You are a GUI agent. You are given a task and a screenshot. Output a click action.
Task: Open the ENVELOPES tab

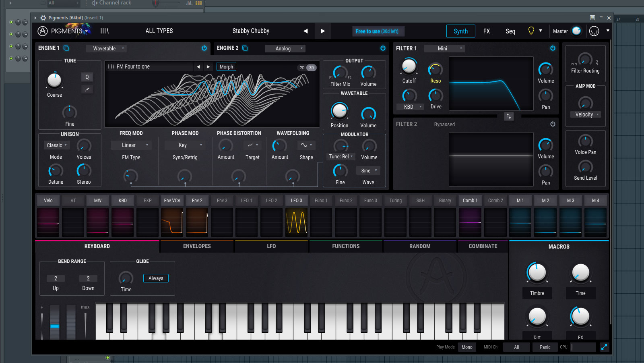(197, 246)
